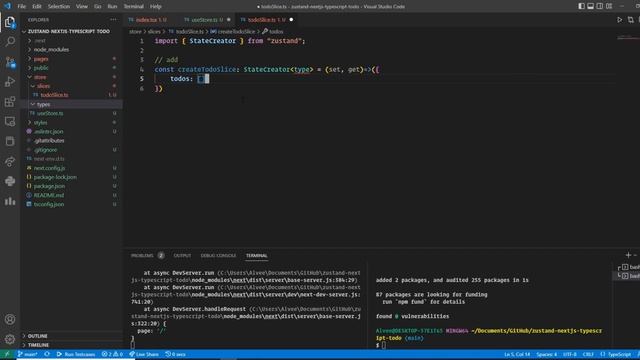Image resolution: width=640 pixels, height=360 pixels.
Task: Click the open changes icon beside Run
Action: (631, 20)
